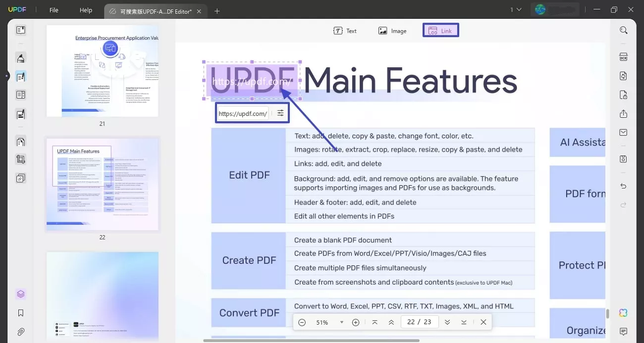This screenshot has height=343, width=644.
Task: Jump to the last page
Action: 464,322
